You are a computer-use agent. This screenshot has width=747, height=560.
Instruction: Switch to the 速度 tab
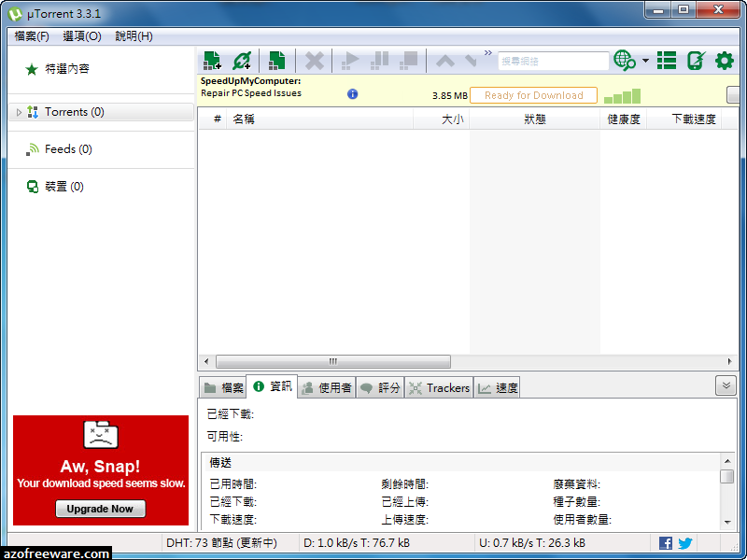(x=497, y=388)
